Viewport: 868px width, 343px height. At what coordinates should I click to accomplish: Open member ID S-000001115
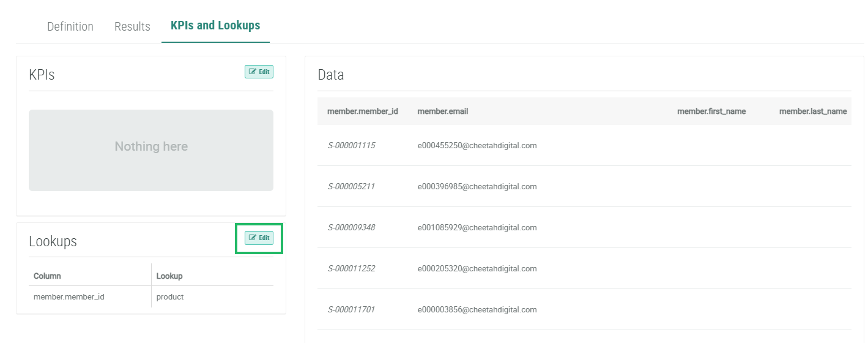351,145
